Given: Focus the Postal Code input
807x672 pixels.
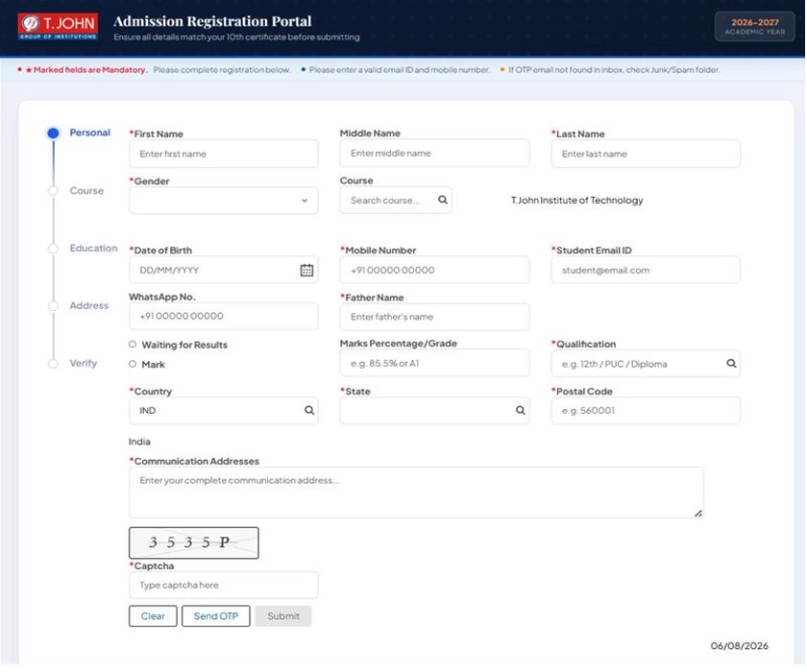Looking at the screenshot, I should pyautogui.click(x=646, y=410).
